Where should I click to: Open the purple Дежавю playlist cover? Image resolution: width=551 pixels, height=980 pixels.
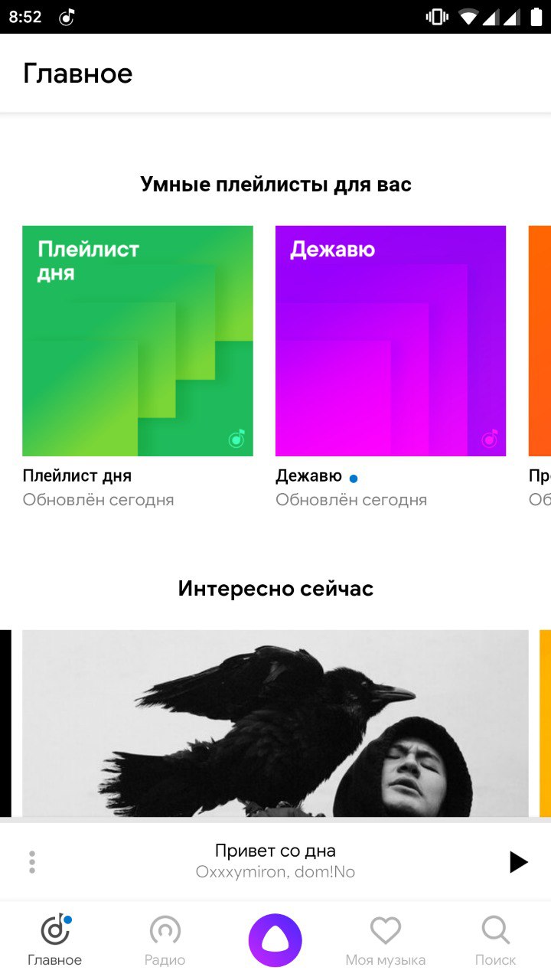(390, 341)
